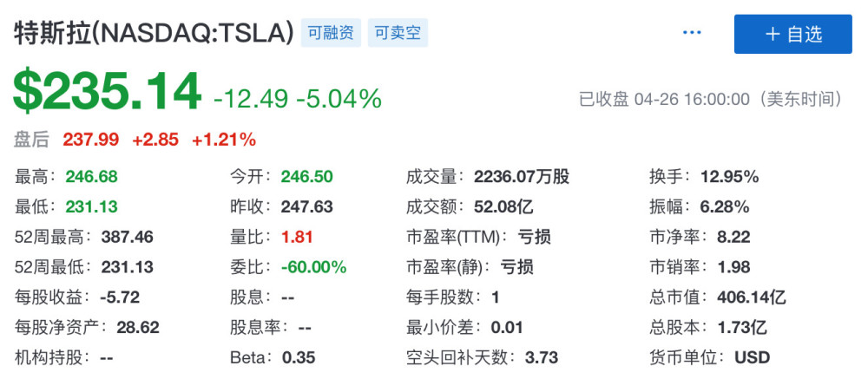This screenshot has height=379, width=868.
Task: Click the 今开 value 246.50
Action: pyautogui.click(x=306, y=177)
